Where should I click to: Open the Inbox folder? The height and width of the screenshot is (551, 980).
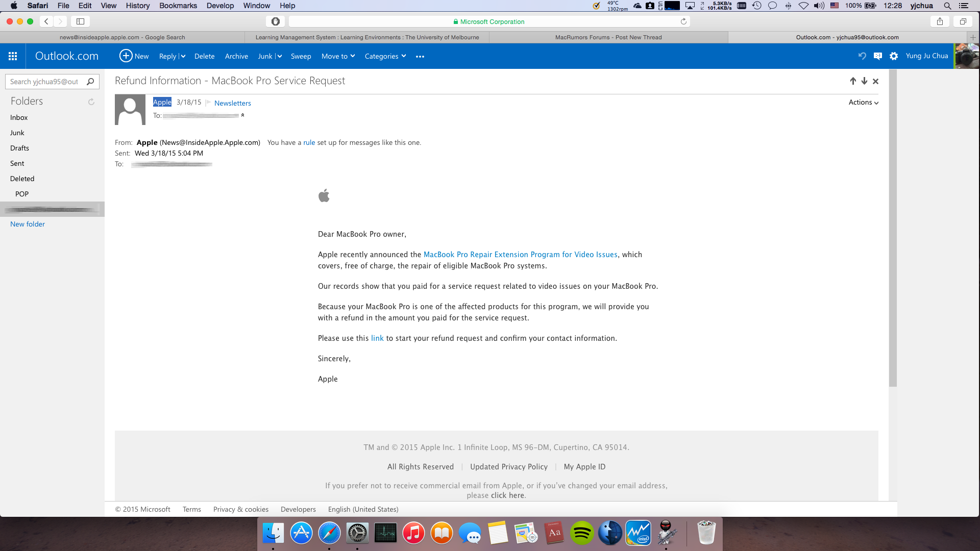tap(19, 117)
